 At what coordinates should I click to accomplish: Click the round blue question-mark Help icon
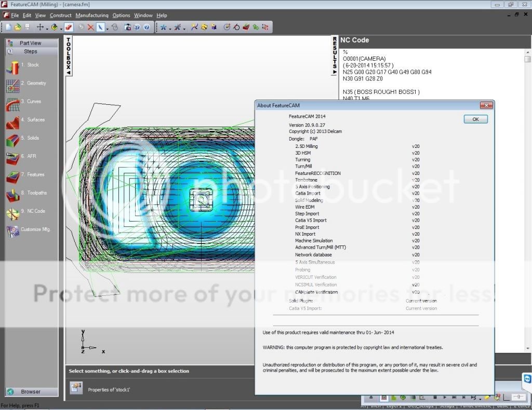[x=147, y=27]
